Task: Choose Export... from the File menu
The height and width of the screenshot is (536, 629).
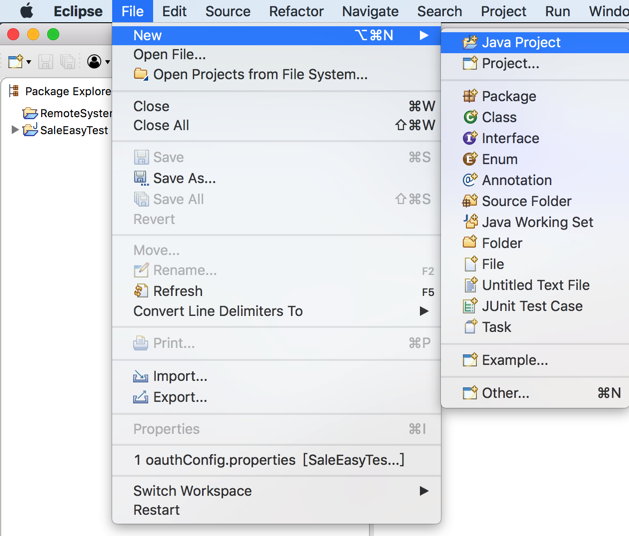Action: (180, 397)
